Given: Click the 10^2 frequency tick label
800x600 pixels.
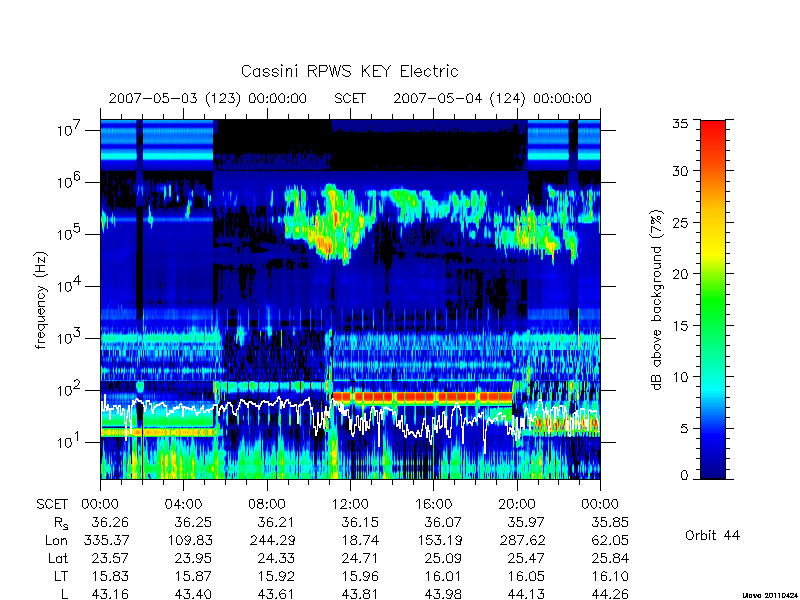Looking at the screenshot, I should point(70,389).
